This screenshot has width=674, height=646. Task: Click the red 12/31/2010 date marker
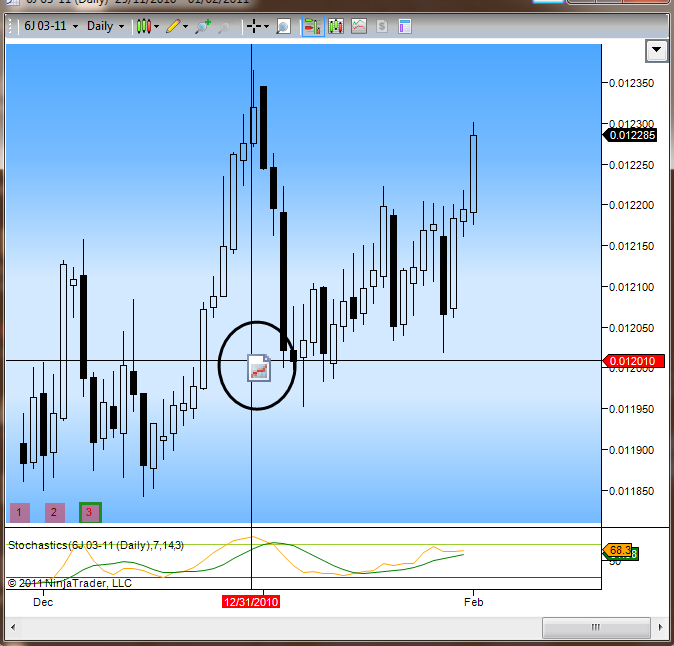[x=251, y=602]
